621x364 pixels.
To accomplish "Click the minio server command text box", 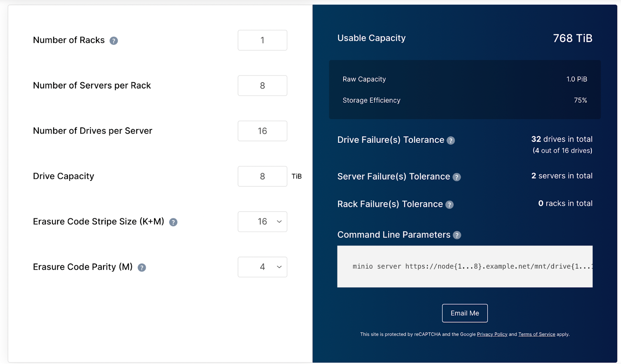I will click(x=465, y=267).
